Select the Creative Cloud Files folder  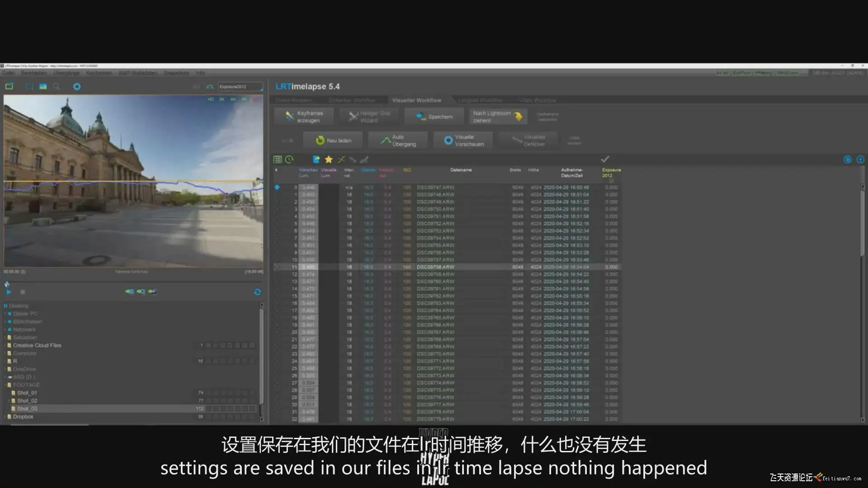(37, 345)
